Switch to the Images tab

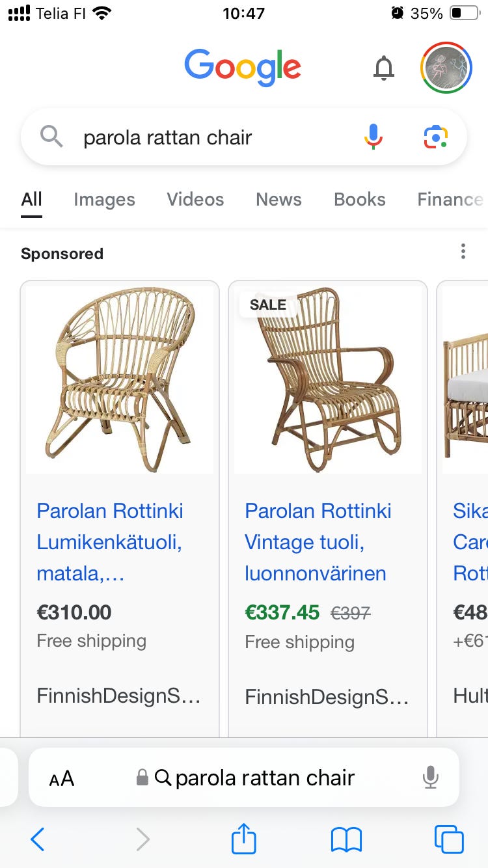pyautogui.click(x=104, y=200)
